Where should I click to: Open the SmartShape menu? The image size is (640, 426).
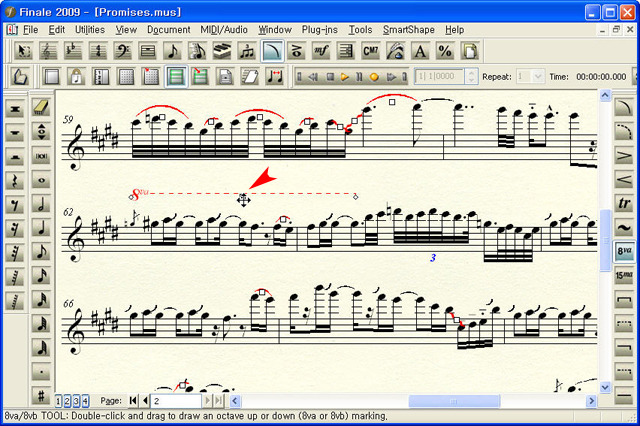point(409,30)
